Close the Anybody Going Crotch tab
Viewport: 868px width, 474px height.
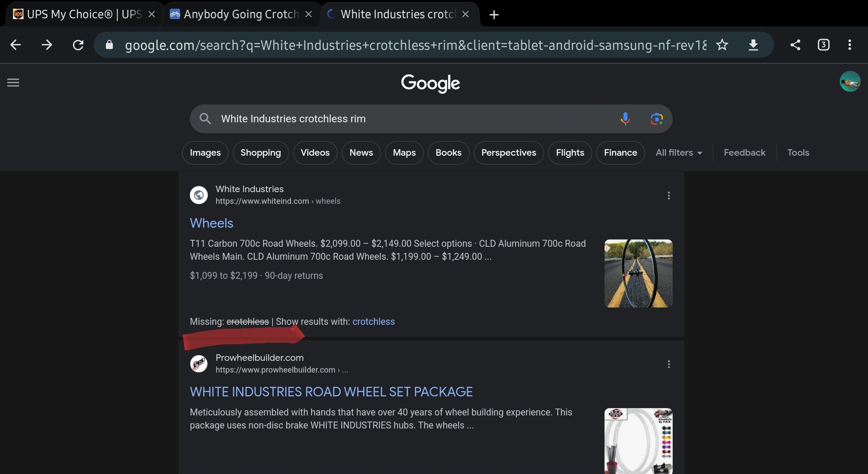click(309, 14)
